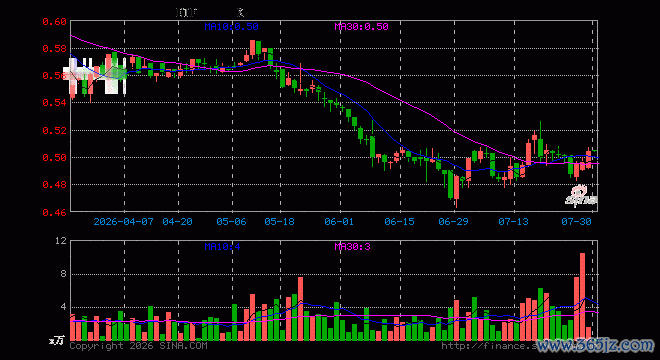Click the blue MA10:0.50 price legend
The image size is (660, 360).
click(x=232, y=27)
